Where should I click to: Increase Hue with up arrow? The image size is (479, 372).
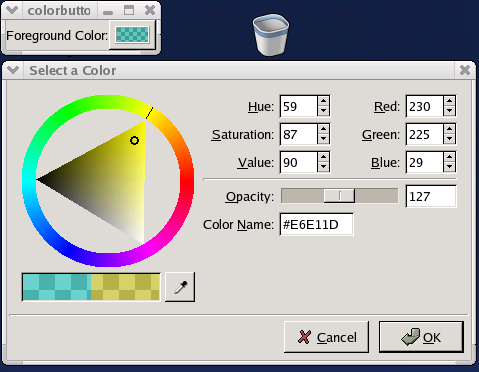pos(323,101)
